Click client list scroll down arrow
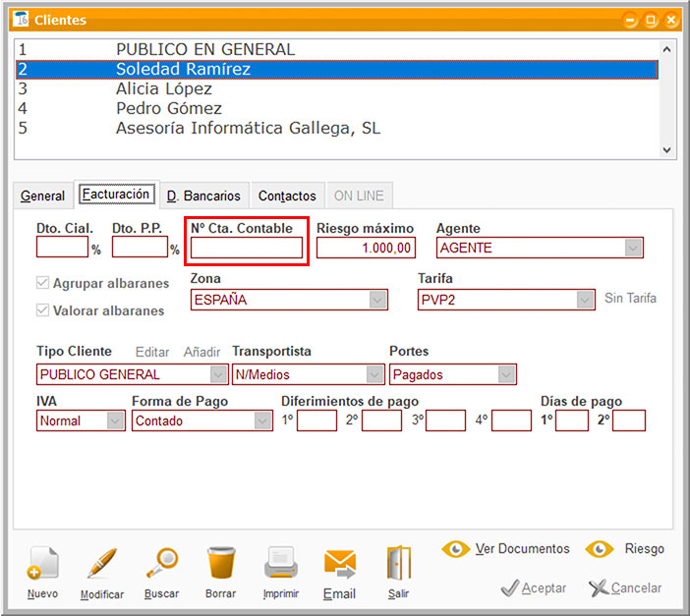 click(x=666, y=149)
